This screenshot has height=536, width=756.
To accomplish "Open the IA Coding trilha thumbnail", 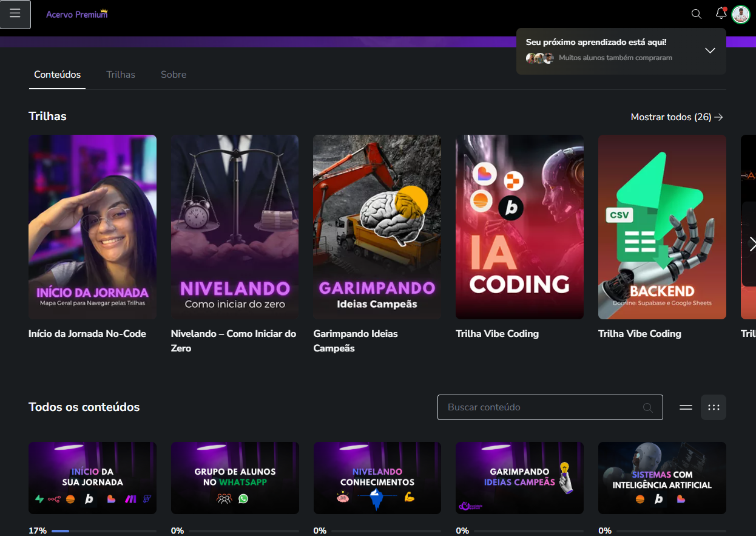I will pos(519,227).
